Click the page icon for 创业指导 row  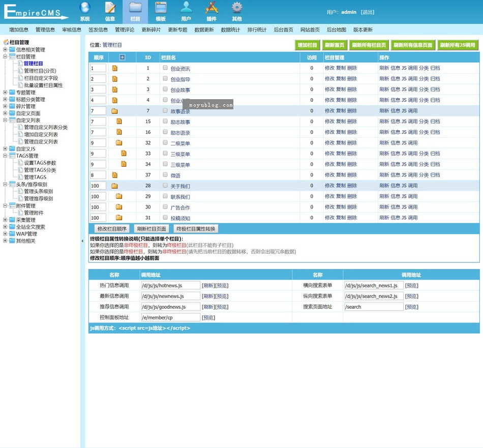coord(114,79)
